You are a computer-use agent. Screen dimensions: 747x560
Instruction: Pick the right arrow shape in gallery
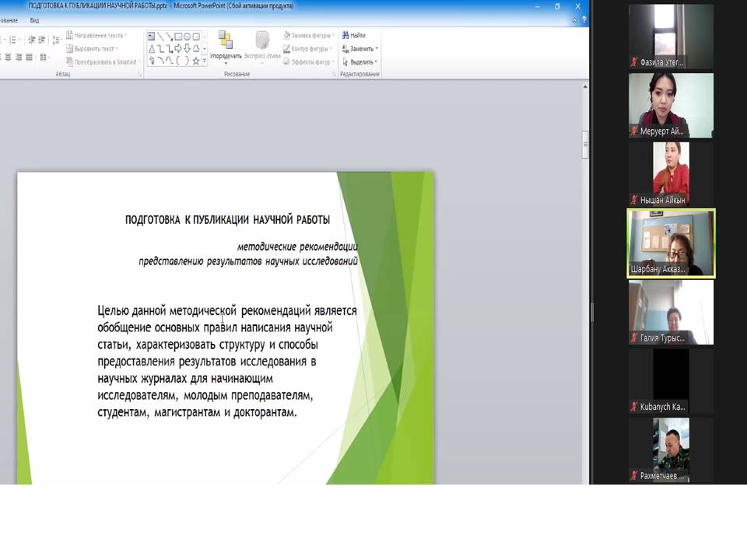[x=178, y=48]
